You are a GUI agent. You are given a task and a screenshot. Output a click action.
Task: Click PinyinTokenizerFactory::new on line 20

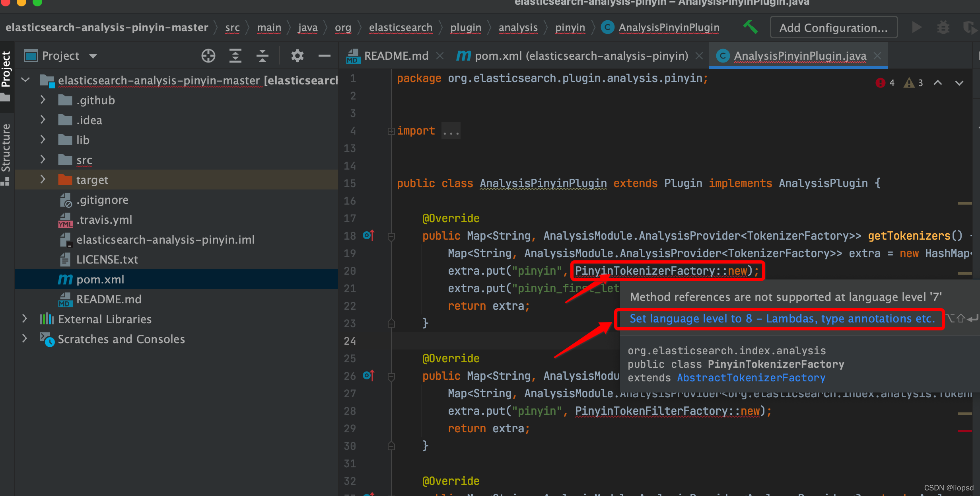(661, 271)
